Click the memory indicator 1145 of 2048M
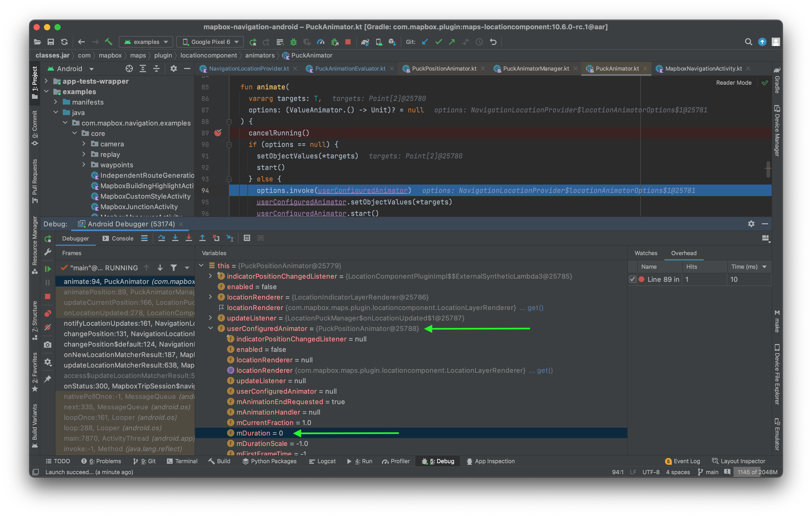This screenshot has width=812, height=516. pos(757,472)
